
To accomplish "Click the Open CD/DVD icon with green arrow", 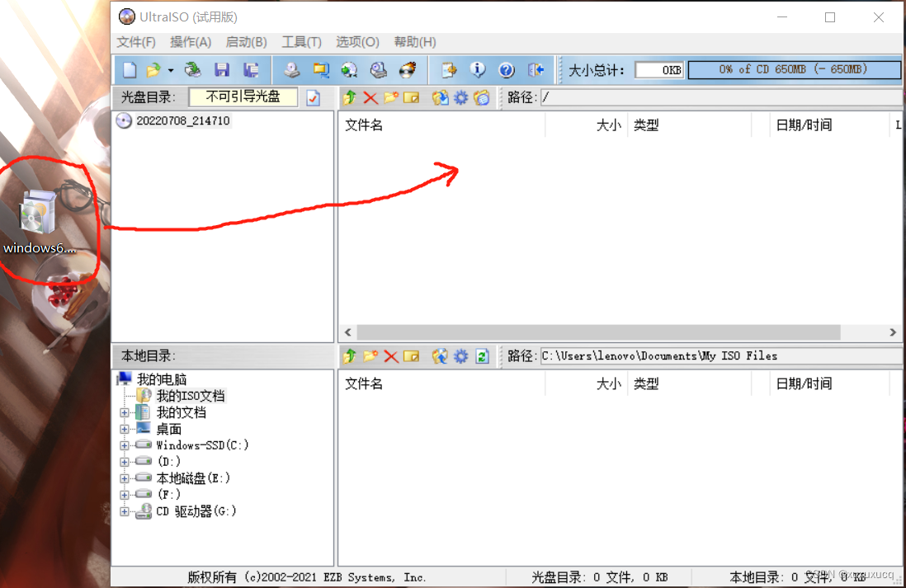I will [x=192, y=70].
